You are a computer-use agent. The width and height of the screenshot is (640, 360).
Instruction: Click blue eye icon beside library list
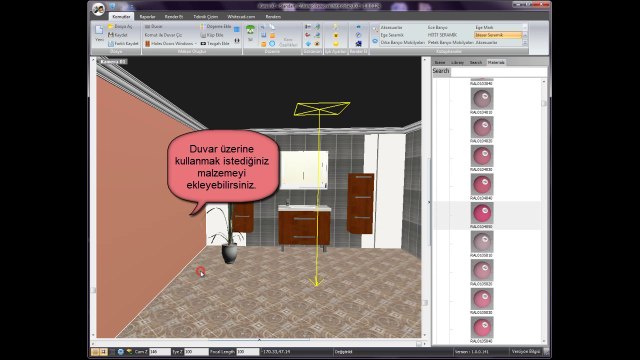375,41
